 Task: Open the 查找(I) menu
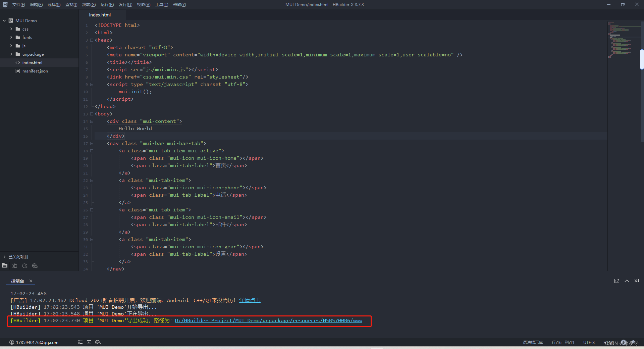pyautogui.click(x=71, y=5)
